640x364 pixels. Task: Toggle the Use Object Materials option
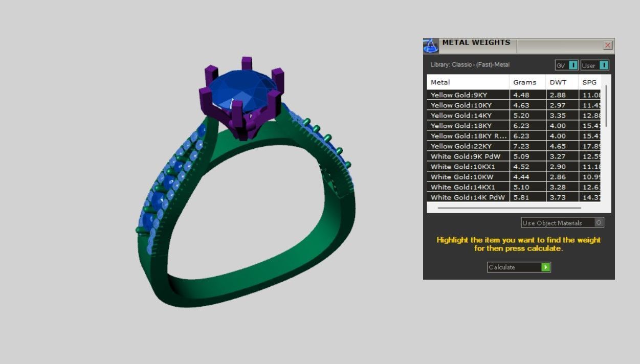(x=562, y=223)
